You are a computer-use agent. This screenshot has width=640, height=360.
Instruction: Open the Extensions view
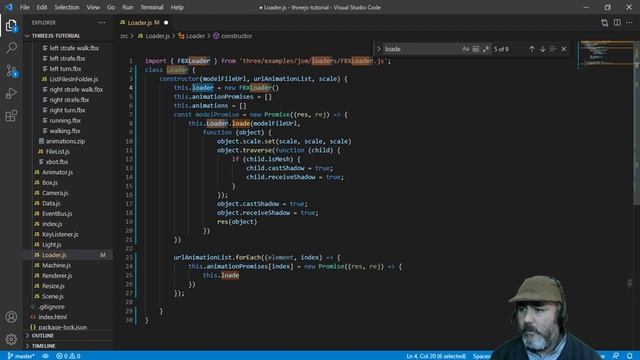(x=11, y=116)
